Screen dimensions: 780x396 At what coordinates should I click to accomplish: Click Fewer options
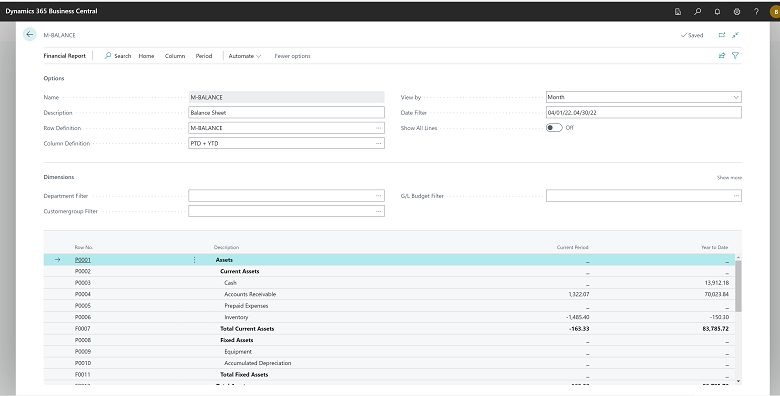pos(292,56)
